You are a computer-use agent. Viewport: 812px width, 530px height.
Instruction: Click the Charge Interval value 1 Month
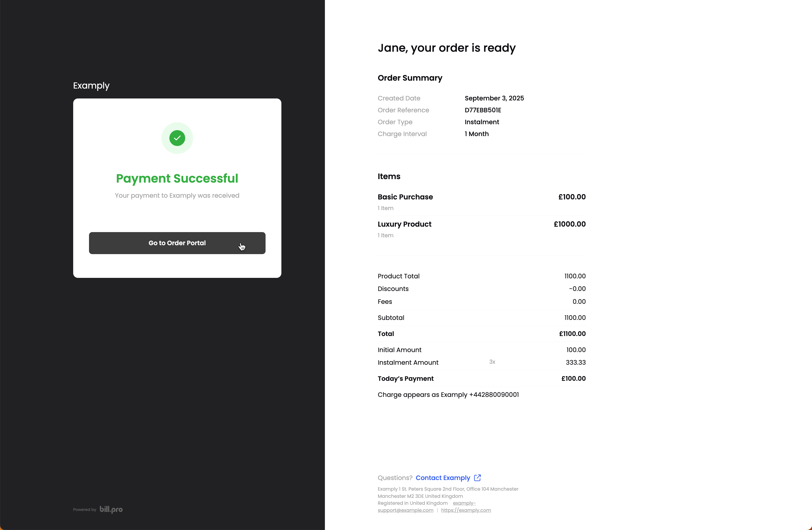pyautogui.click(x=476, y=134)
